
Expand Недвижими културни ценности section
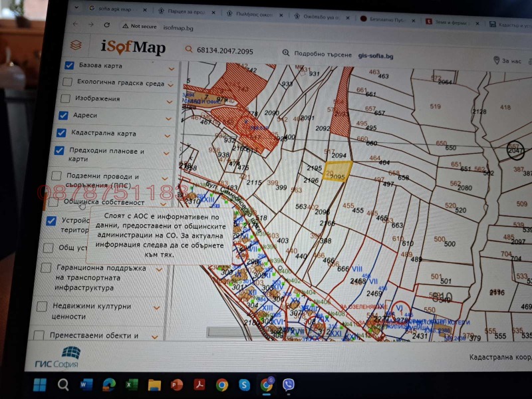(x=156, y=308)
